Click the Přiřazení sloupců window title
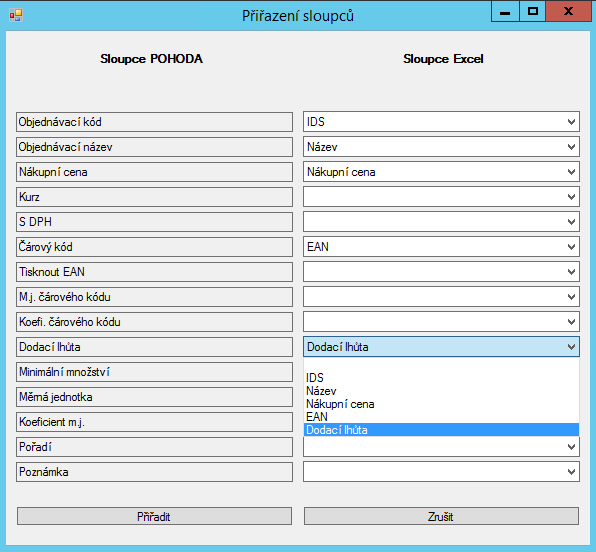This screenshot has width=596, height=552. click(x=298, y=16)
